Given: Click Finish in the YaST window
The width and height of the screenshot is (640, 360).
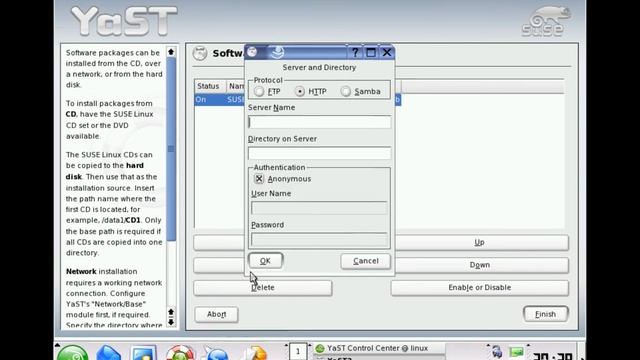Looking at the screenshot, I should click(x=545, y=314).
